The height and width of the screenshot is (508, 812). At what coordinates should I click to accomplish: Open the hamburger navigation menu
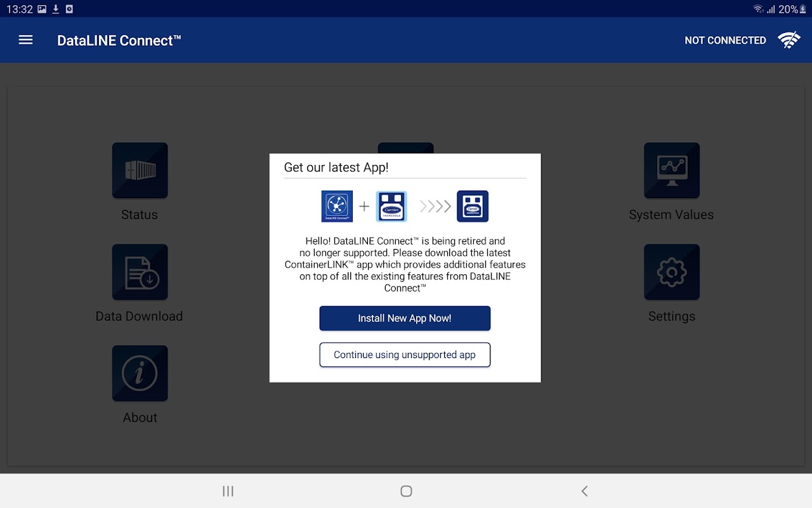click(25, 40)
